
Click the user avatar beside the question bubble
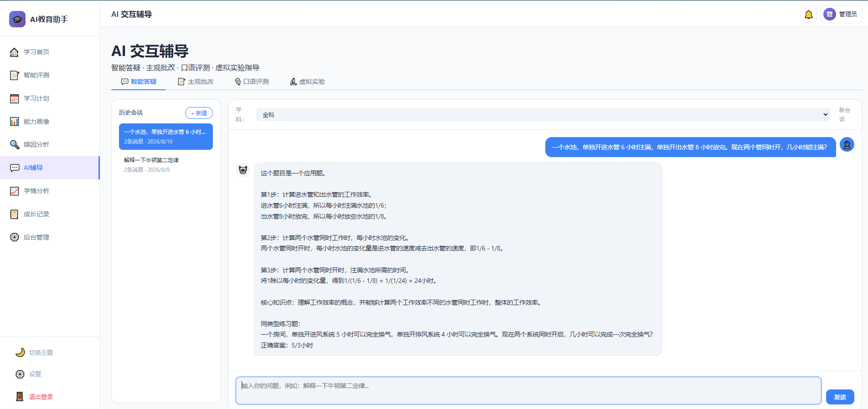pyautogui.click(x=847, y=145)
